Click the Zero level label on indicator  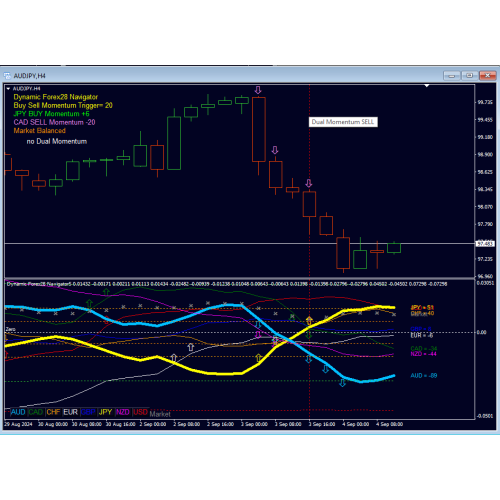click(x=11, y=329)
